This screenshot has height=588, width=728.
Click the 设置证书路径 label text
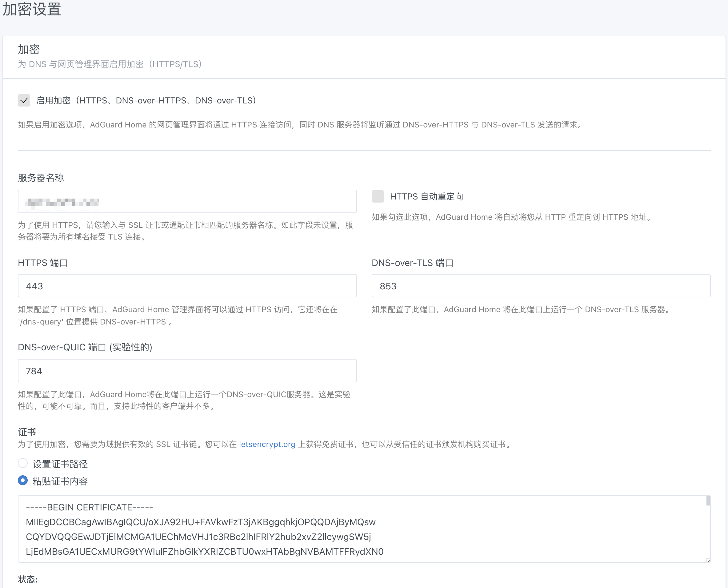(60, 464)
